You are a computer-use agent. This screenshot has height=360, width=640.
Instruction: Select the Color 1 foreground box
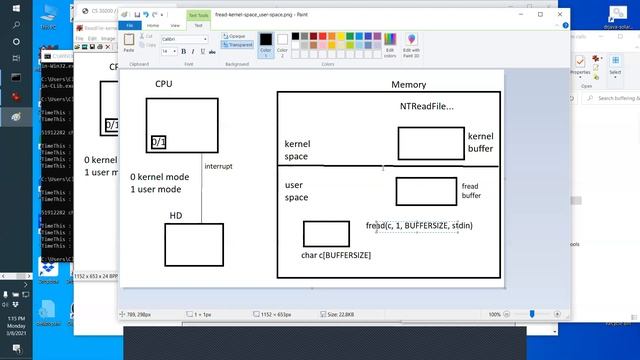tap(266, 45)
